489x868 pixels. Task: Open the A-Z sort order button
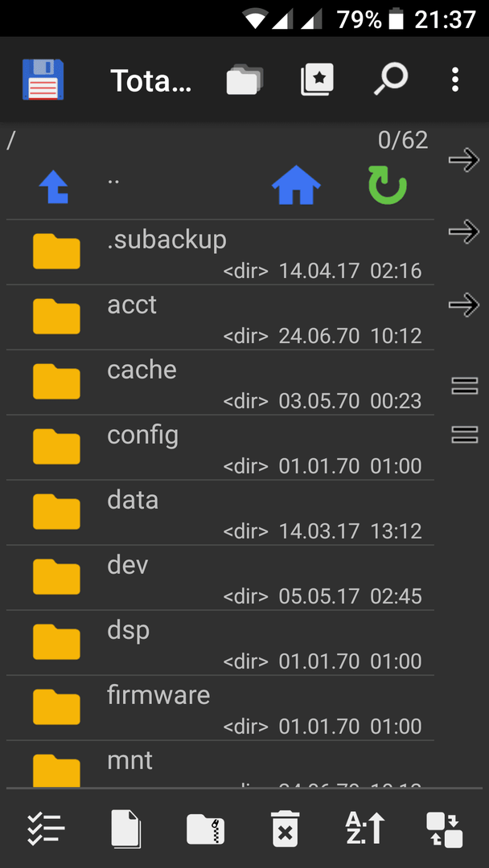tap(365, 829)
